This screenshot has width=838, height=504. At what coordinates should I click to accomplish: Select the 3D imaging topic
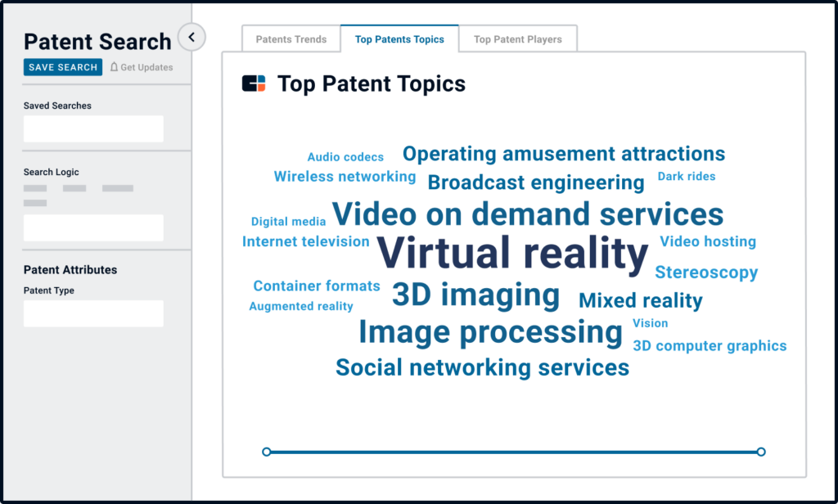tap(475, 295)
